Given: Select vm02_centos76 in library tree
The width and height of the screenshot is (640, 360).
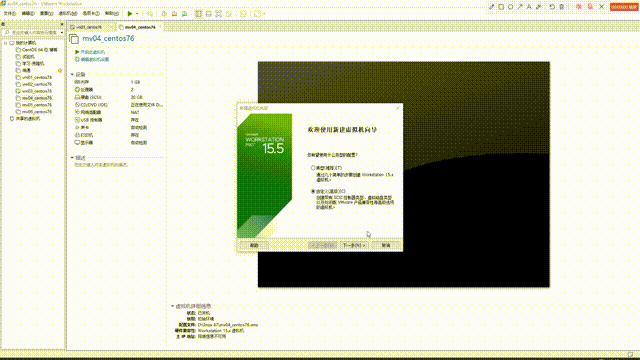Looking at the screenshot, I should pos(34,84).
